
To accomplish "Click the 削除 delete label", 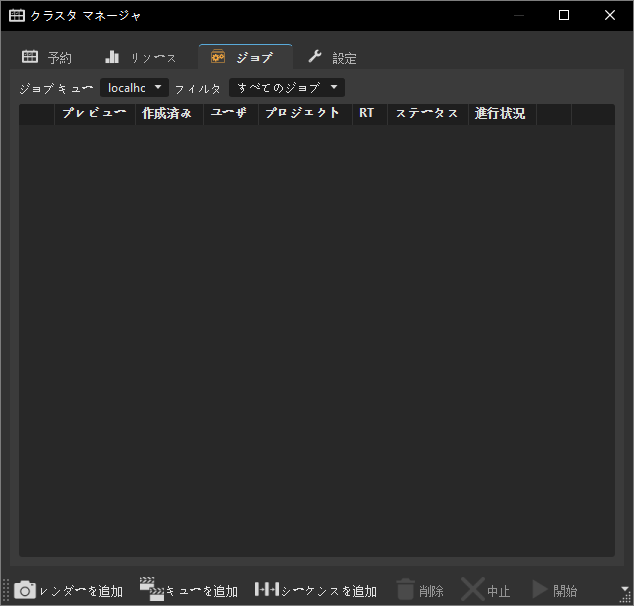I will pos(431,591).
